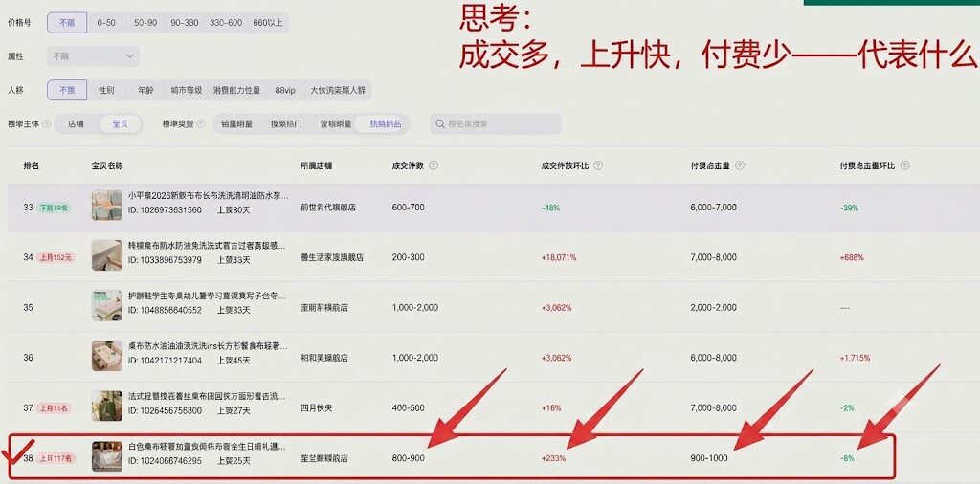Screen dimensions: 980x484
Task: Select the 宝贝 ranking subject option
Action: pyautogui.click(x=120, y=123)
